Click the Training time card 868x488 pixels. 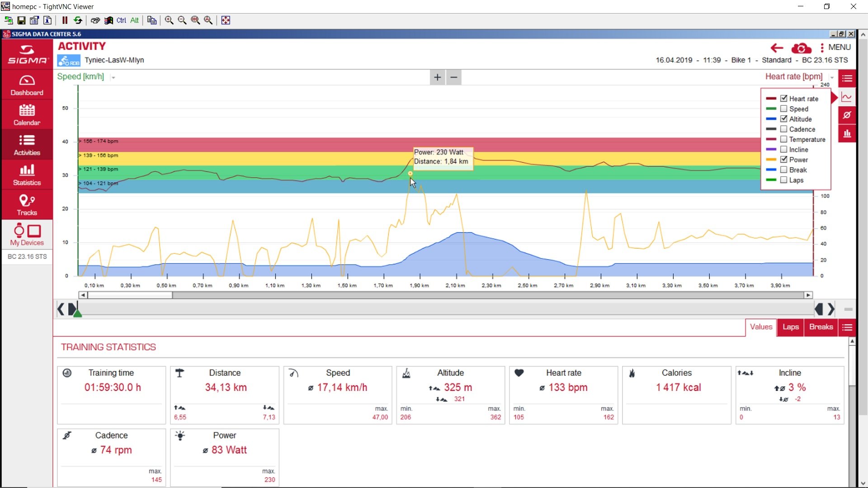pos(112,395)
